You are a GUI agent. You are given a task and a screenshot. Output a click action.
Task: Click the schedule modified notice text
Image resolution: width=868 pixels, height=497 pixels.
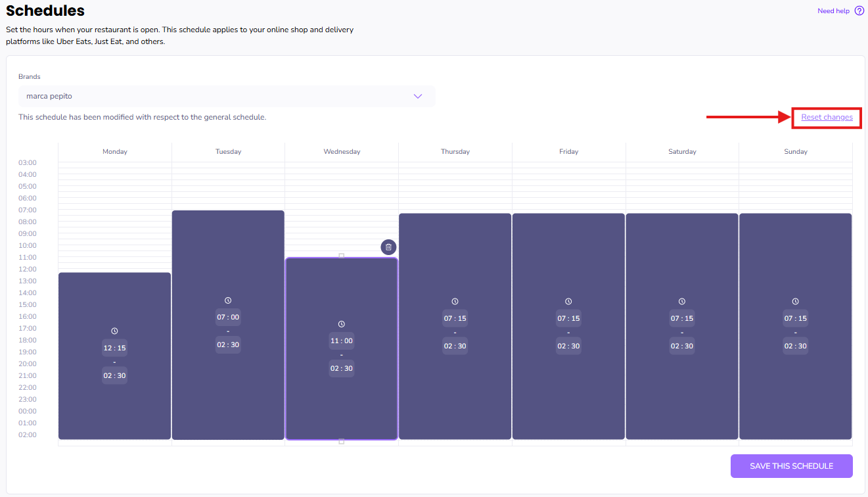pos(143,117)
